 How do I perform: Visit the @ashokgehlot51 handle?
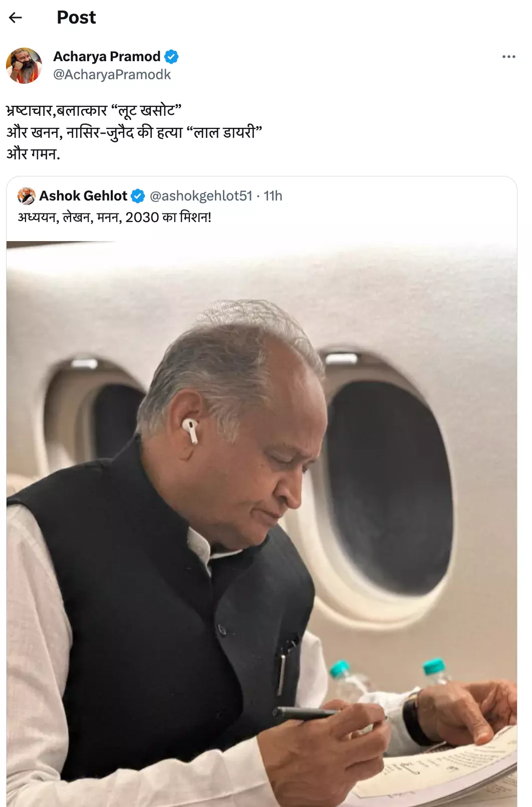point(201,196)
